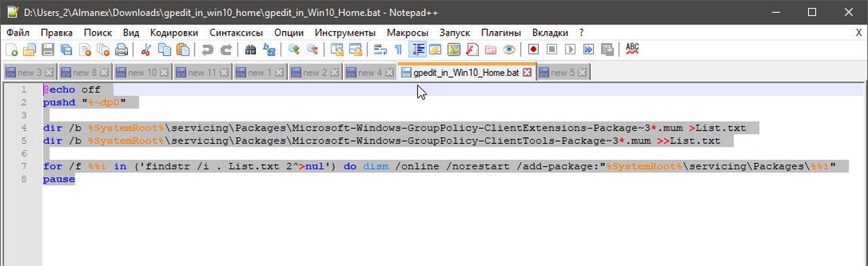Image resolution: width=868 pixels, height=266 pixels.
Task: Close the new 10 tab
Action: click(163, 73)
